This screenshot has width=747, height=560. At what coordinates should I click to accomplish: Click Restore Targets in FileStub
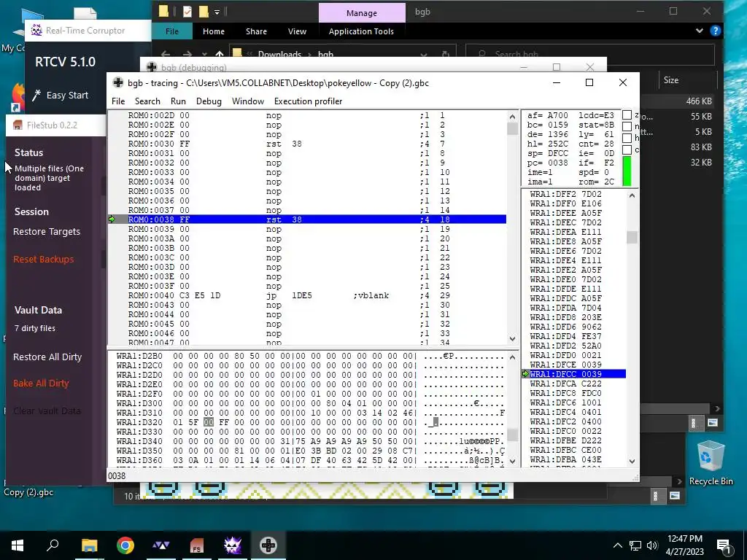click(47, 231)
